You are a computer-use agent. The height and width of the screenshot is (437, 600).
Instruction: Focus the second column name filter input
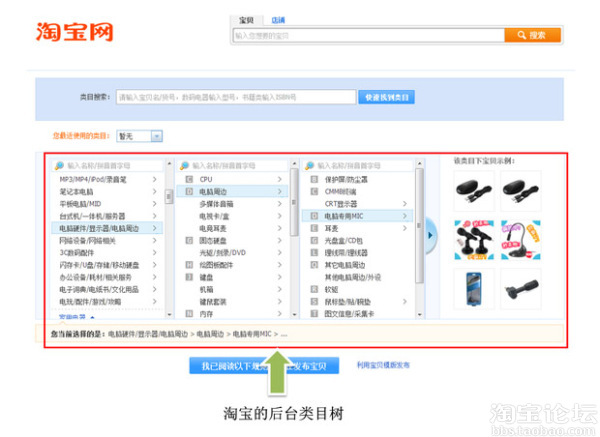[x=233, y=166]
